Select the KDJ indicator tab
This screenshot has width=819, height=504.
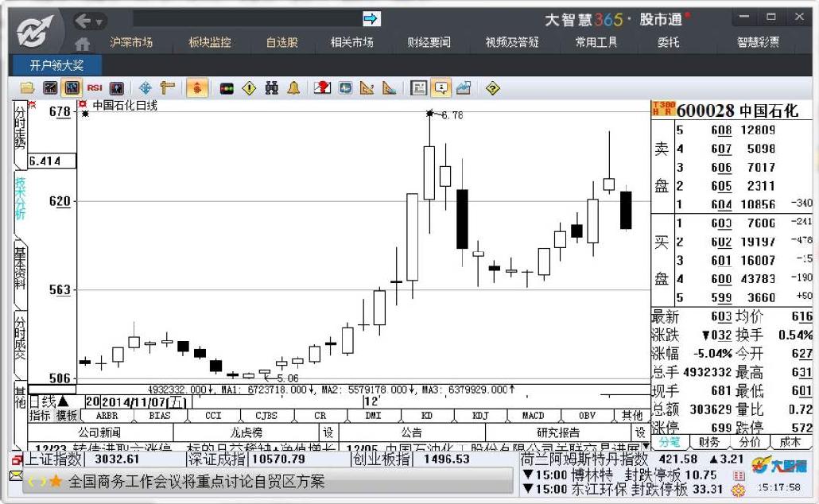click(480, 416)
